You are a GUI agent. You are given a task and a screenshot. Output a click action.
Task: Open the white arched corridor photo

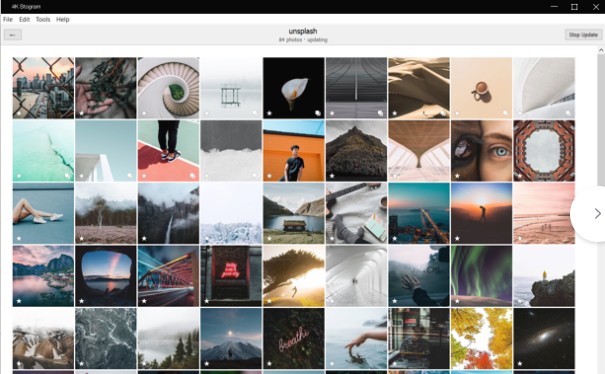coord(356,276)
